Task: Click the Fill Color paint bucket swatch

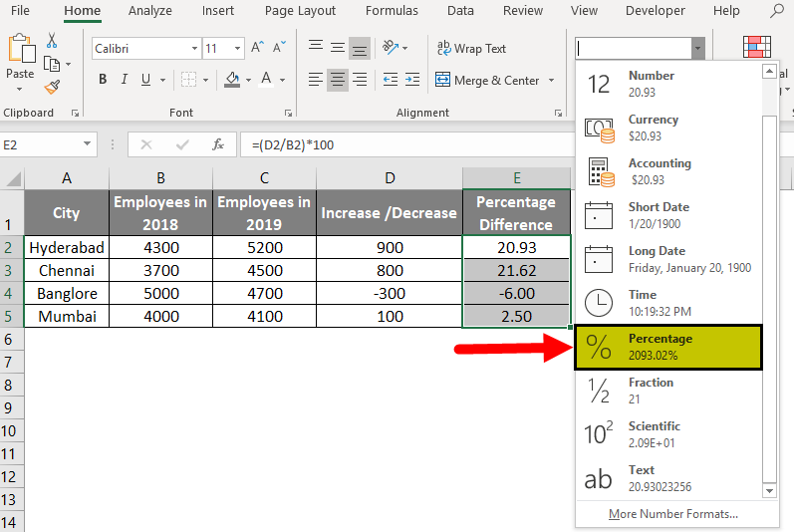Action: click(232, 80)
